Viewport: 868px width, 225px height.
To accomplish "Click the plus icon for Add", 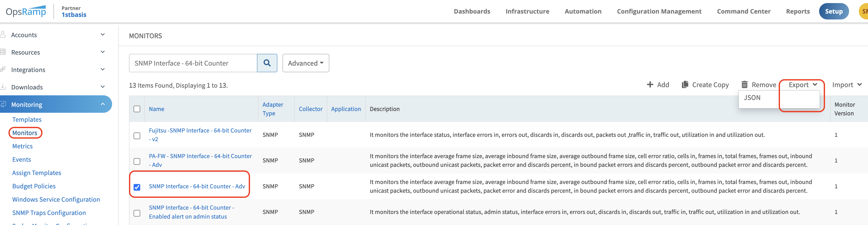I will point(650,85).
